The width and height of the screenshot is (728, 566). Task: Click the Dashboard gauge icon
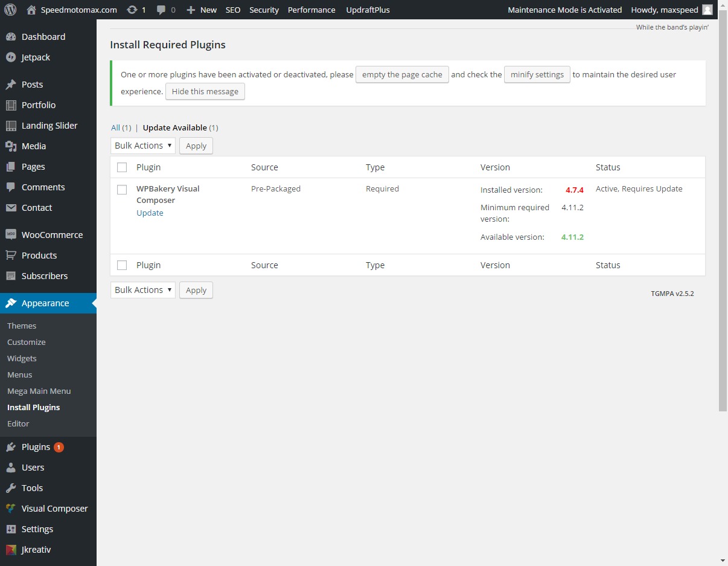(11, 37)
